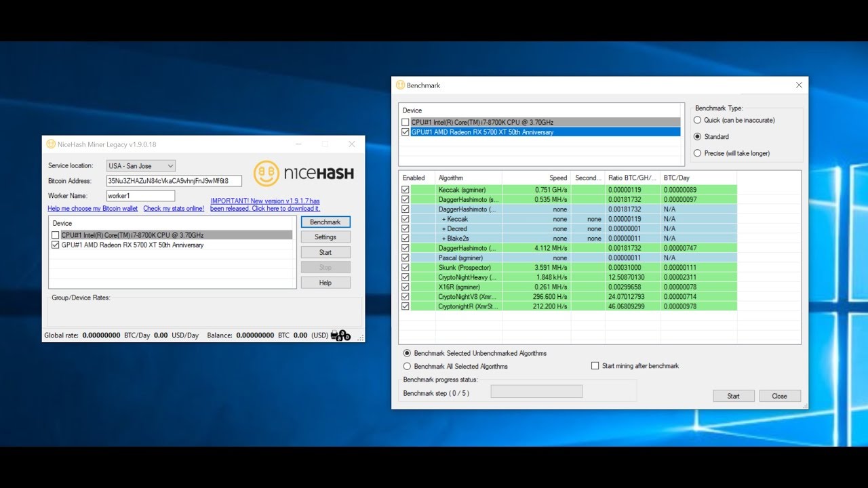Viewport: 868px width, 488px height.
Task: Choose Precise (will take longer) option
Action: point(697,153)
